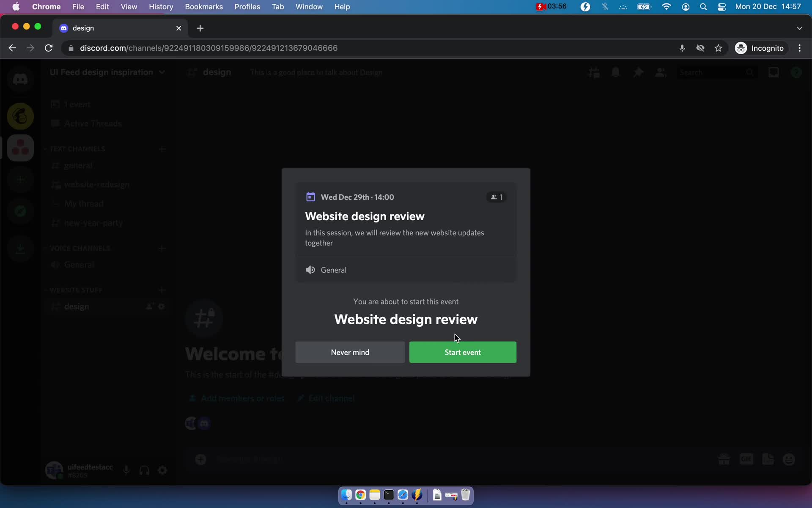Open gift Nitro icon in message bar

[x=724, y=459]
